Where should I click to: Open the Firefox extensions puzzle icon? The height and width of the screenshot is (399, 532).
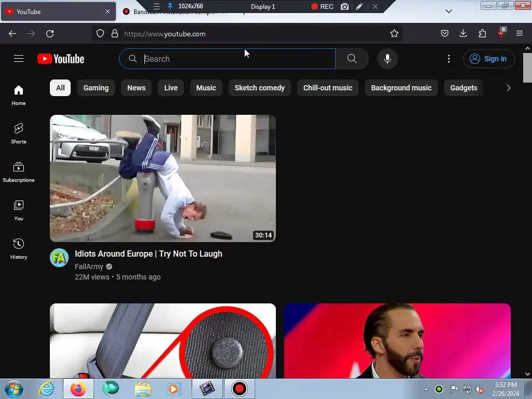point(482,34)
